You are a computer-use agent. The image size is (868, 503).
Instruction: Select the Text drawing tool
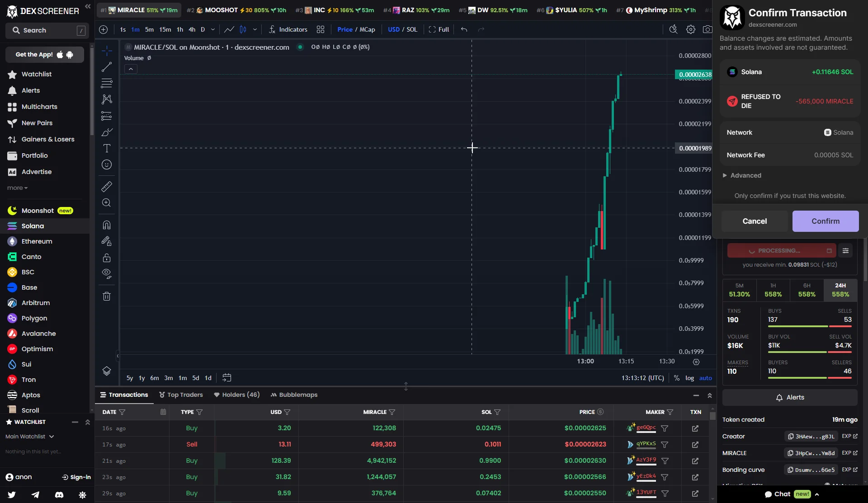(x=107, y=148)
